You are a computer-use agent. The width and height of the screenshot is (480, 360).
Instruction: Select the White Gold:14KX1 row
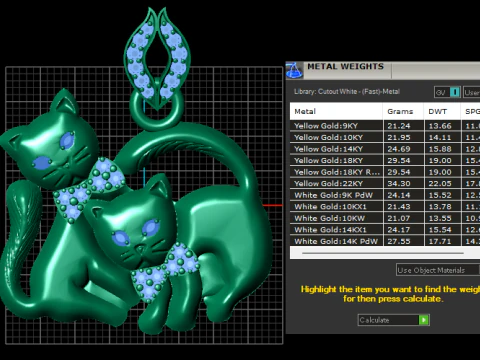(385, 230)
